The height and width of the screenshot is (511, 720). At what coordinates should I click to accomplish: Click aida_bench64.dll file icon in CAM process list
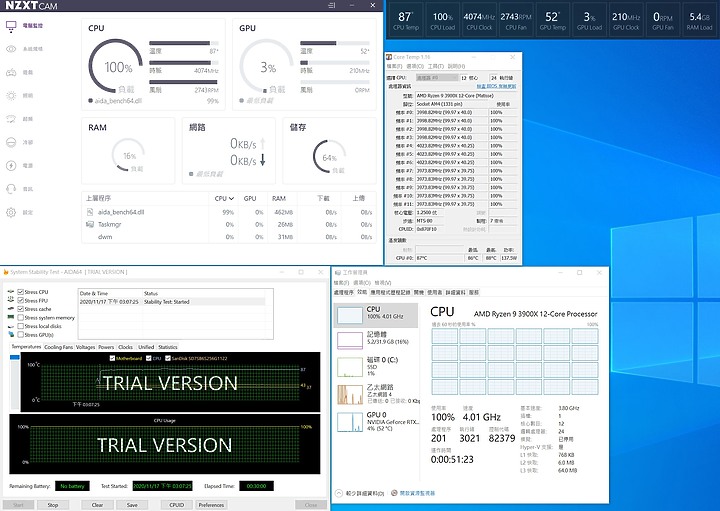tap(90, 212)
